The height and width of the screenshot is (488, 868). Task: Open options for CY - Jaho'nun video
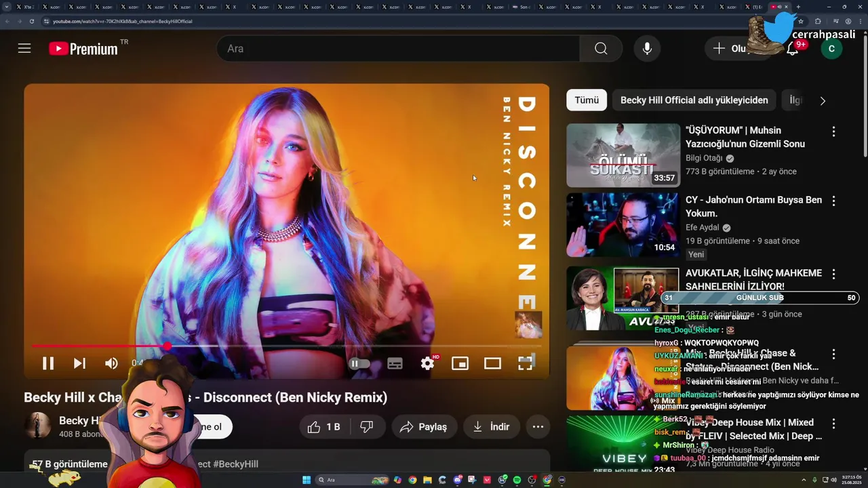[833, 201]
